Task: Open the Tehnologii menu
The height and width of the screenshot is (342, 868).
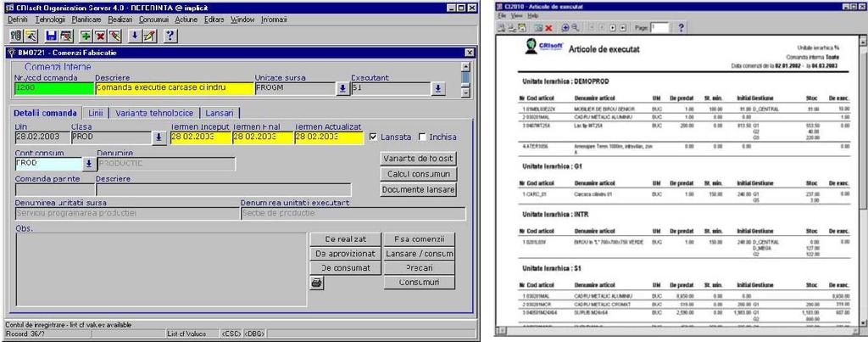Action: (x=50, y=20)
